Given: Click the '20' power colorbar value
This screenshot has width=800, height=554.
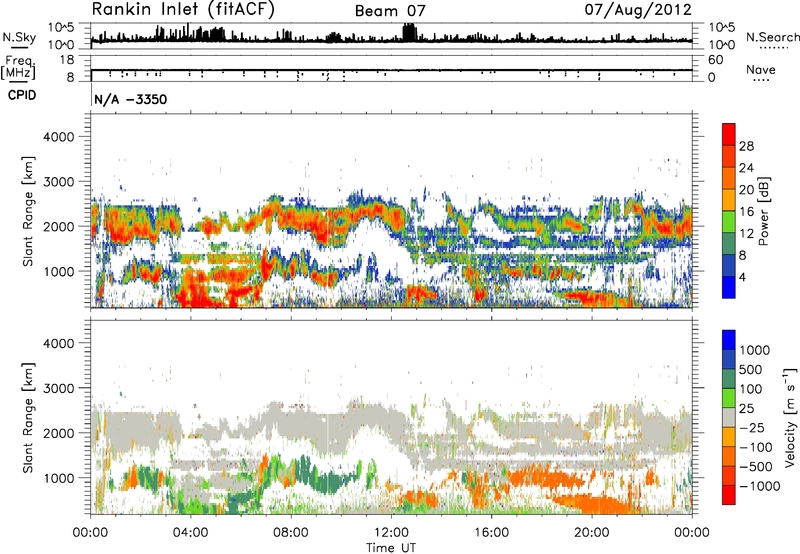Looking at the screenshot, I should [746, 190].
